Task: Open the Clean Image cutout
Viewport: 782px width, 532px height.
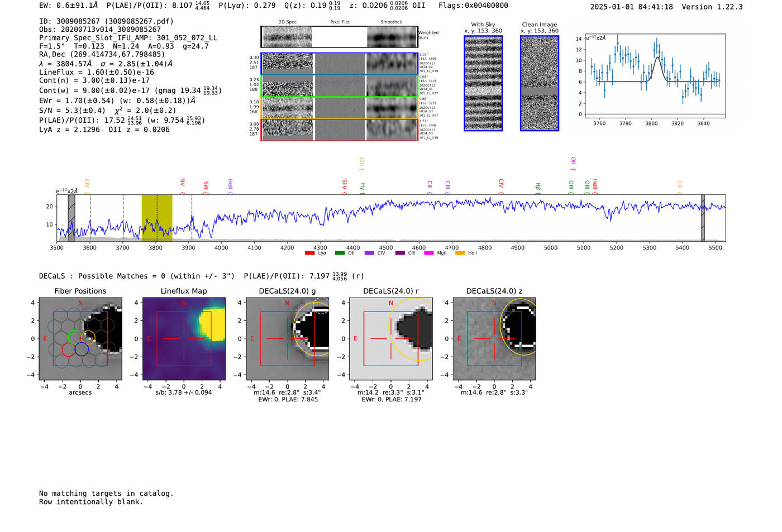Action: tap(540, 83)
